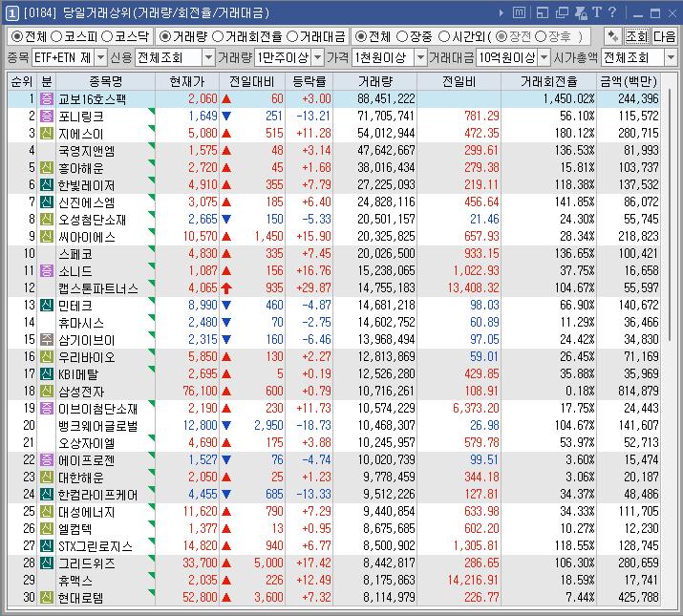683x616 pixels.
Task: Click the 전일비 column header
Action: click(459, 81)
